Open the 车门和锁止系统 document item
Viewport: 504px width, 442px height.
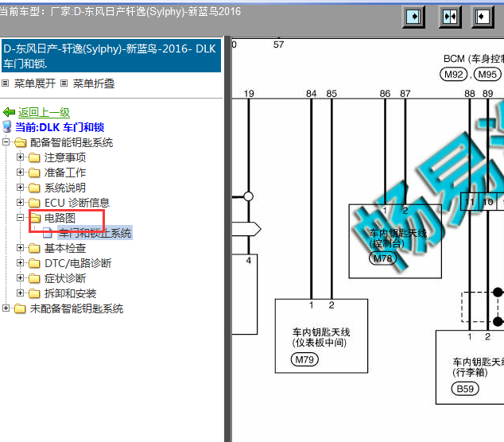(95, 233)
